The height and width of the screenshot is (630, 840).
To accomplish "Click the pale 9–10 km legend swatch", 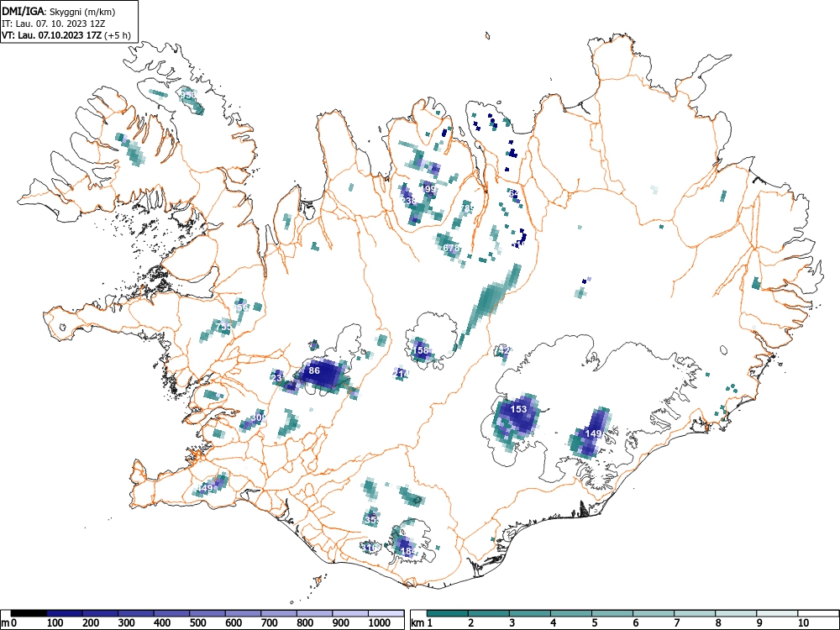I will tap(777, 613).
